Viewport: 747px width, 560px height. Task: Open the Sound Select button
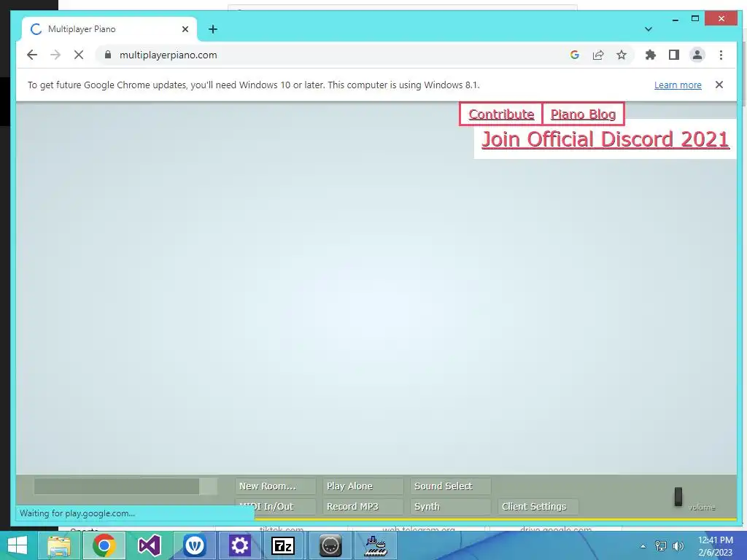(451, 486)
